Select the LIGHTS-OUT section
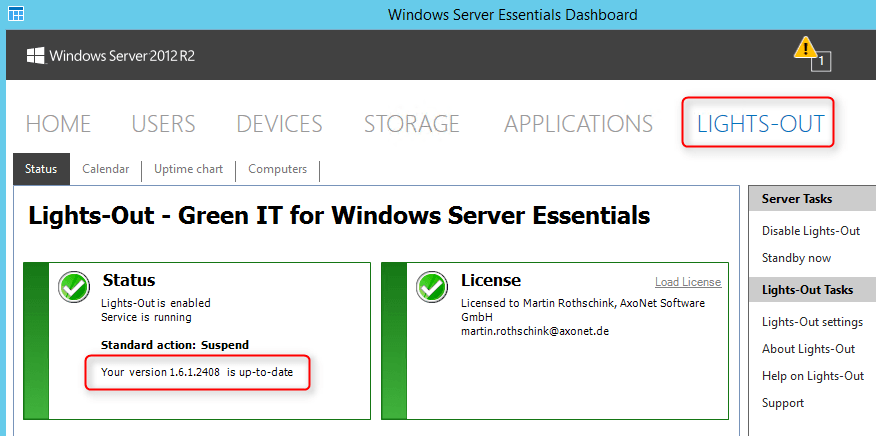 pos(761,124)
